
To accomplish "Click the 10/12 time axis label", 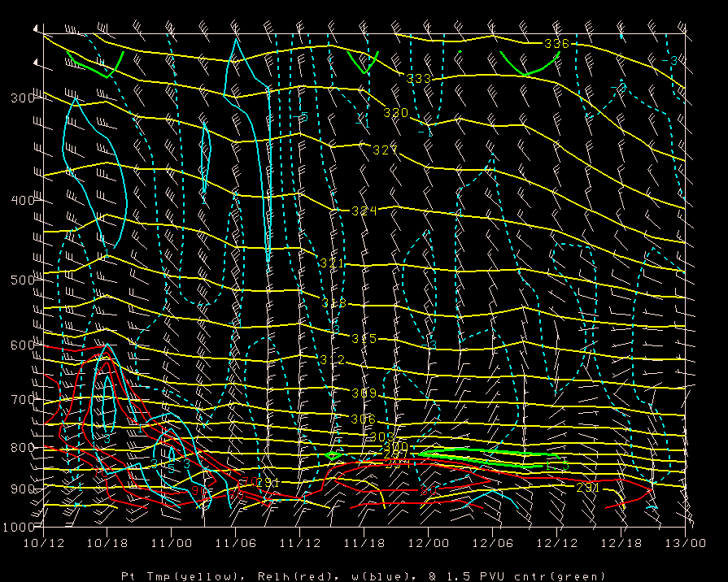I will pos(42,541).
